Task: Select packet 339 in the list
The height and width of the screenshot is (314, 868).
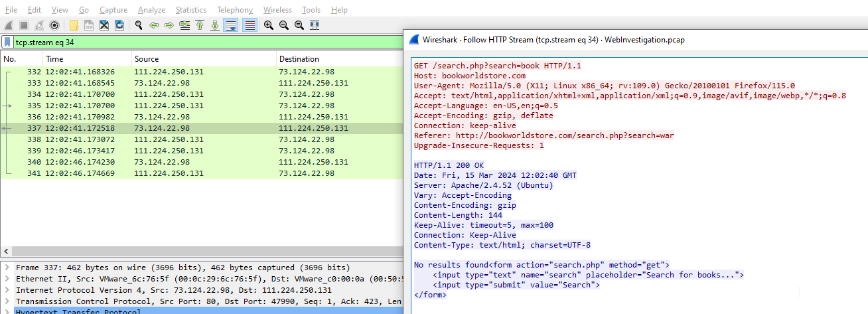Action: pyautogui.click(x=202, y=151)
